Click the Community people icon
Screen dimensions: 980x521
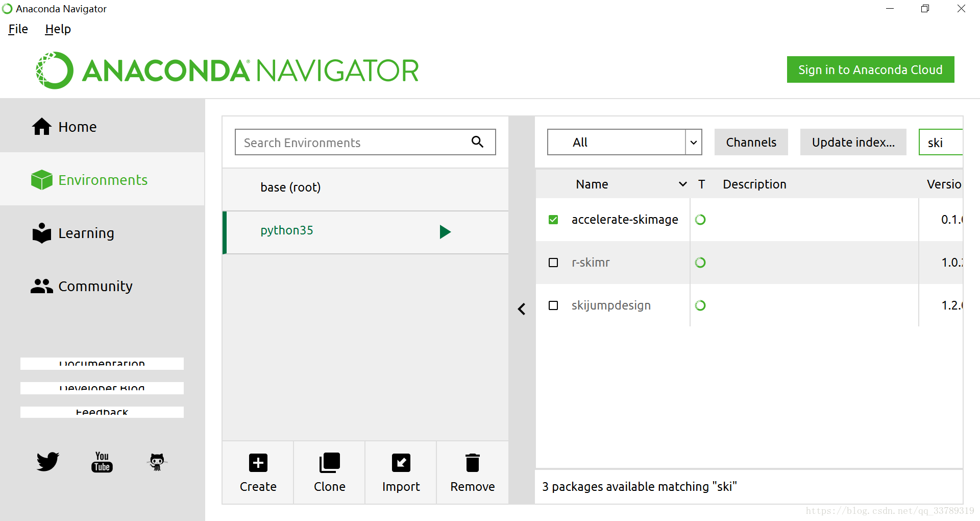[x=42, y=286]
